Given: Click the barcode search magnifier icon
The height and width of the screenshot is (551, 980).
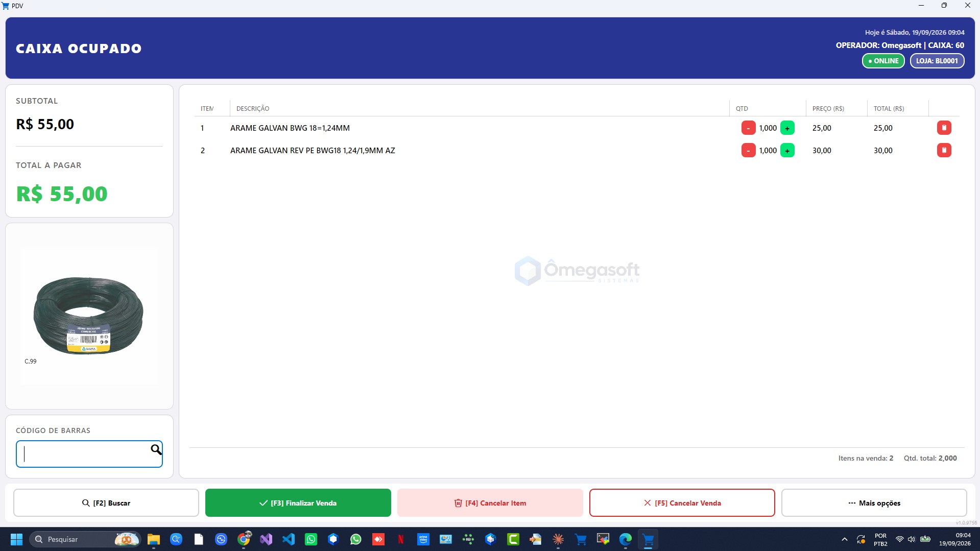Looking at the screenshot, I should (156, 449).
